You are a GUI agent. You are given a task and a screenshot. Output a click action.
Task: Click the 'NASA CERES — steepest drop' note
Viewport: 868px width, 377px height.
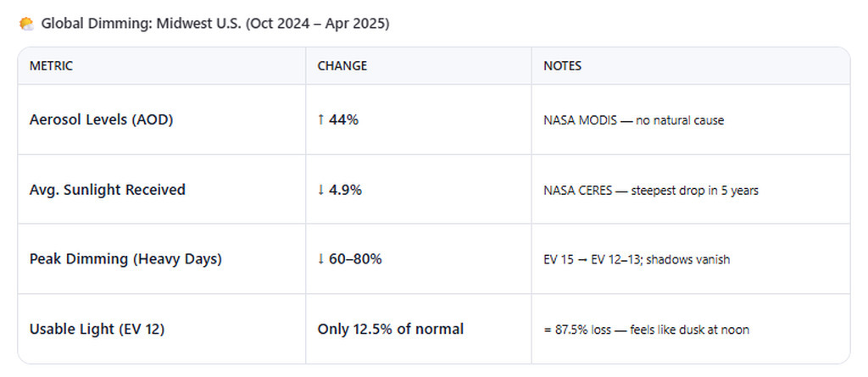(650, 190)
